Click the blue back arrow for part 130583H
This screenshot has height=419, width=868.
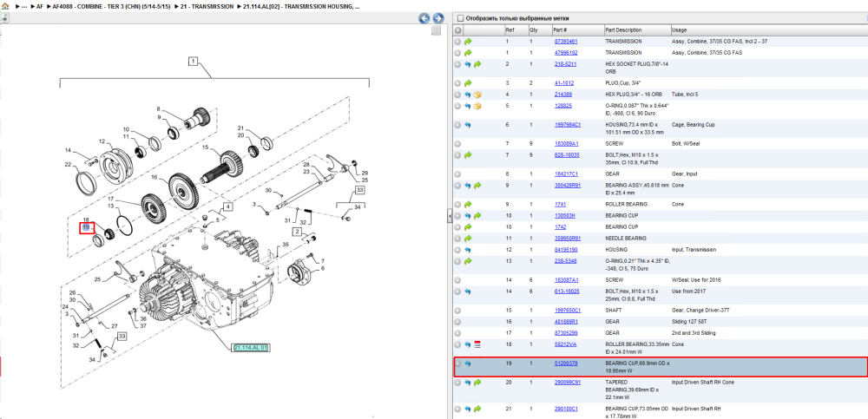tap(468, 215)
